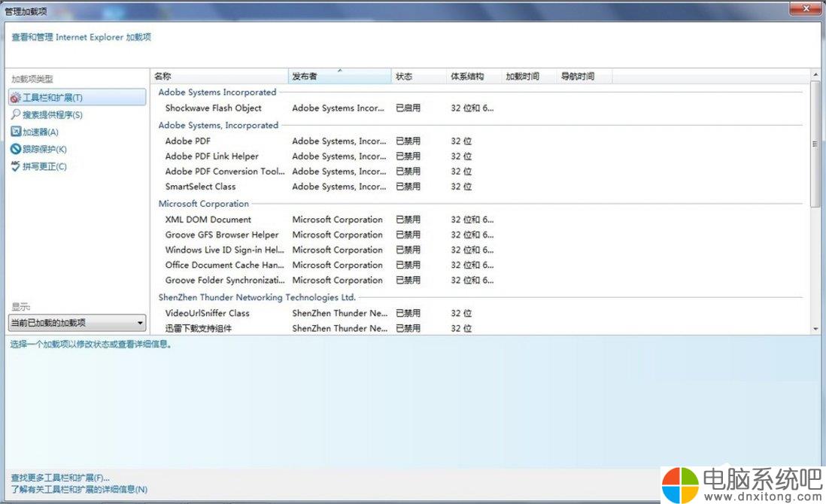Collapse the Adobe Systems, Incorporated group
826x504 pixels.
point(218,126)
